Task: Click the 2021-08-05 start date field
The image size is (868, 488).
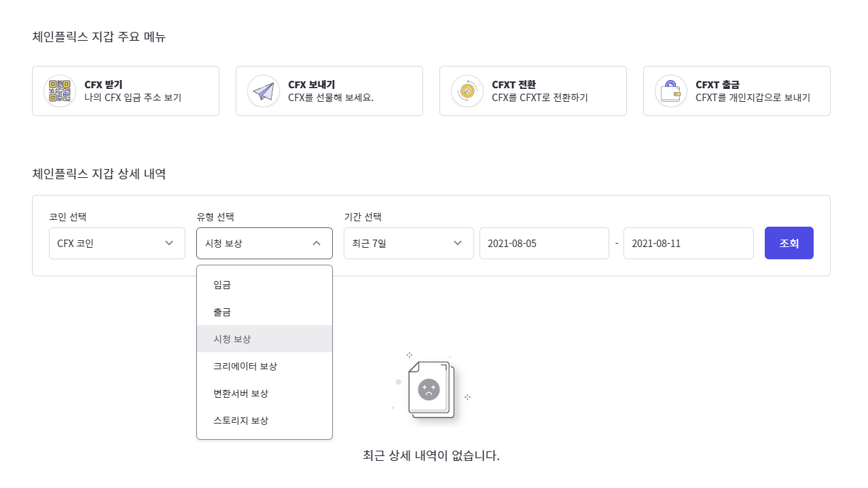Action: [x=545, y=243]
